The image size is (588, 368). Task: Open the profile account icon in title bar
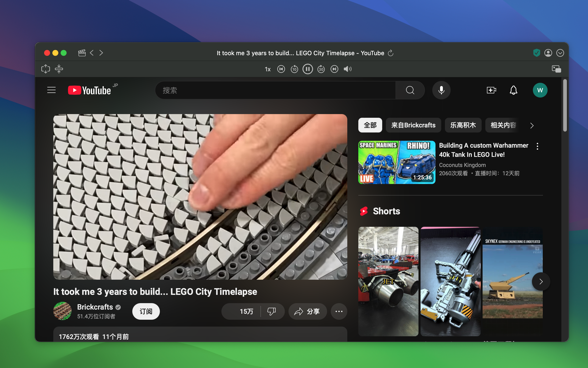point(548,53)
